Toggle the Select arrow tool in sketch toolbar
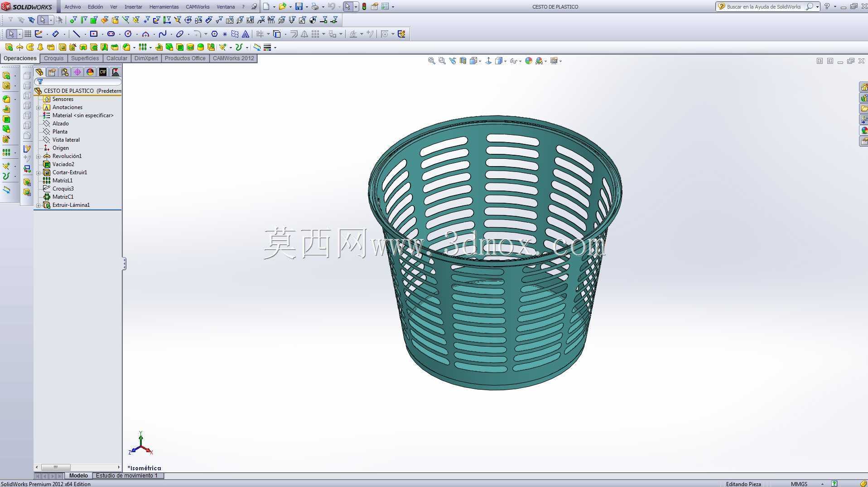 [x=11, y=34]
